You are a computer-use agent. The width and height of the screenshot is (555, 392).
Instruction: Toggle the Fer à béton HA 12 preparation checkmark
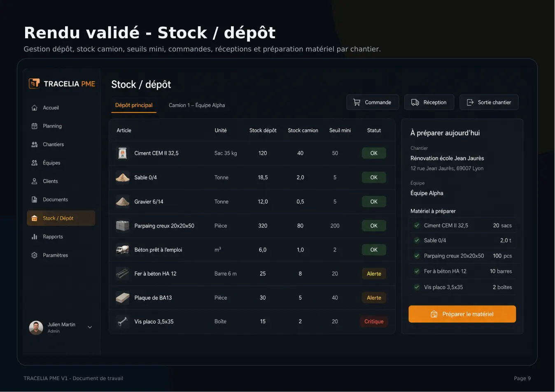click(x=417, y=271)
